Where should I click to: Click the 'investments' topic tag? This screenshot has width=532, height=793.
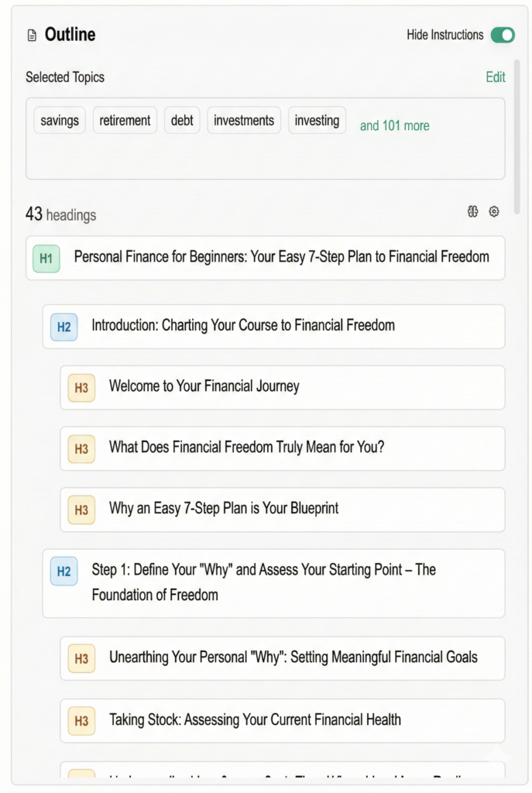[244, 121]
